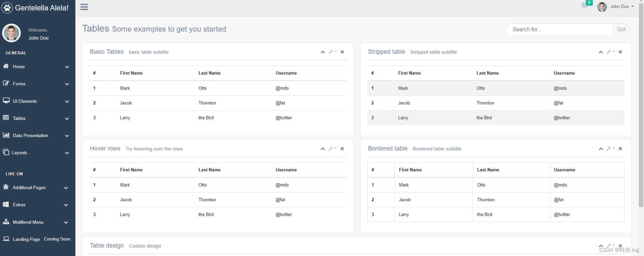This screenshot has height=256, width=644.
Task: Open the Tables sidebar menu item
Action: point(38,118)
